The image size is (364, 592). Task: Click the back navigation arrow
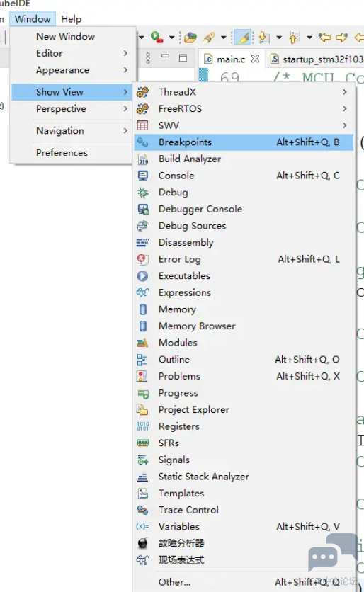(x=324, y=38)
